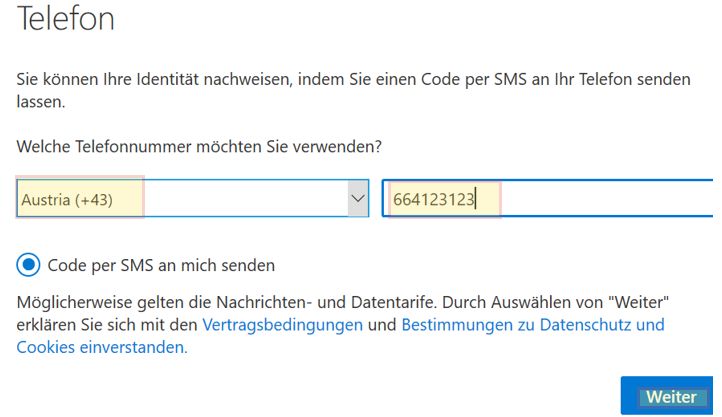The image size is (722, 417).
Task: Click the Austria (+43) country selection
Action: click(68, 200)
